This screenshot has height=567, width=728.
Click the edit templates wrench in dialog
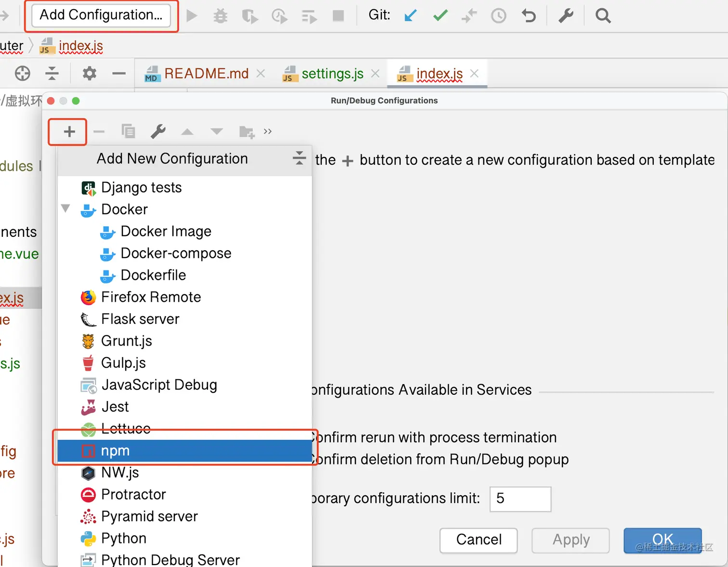[158, 131]
